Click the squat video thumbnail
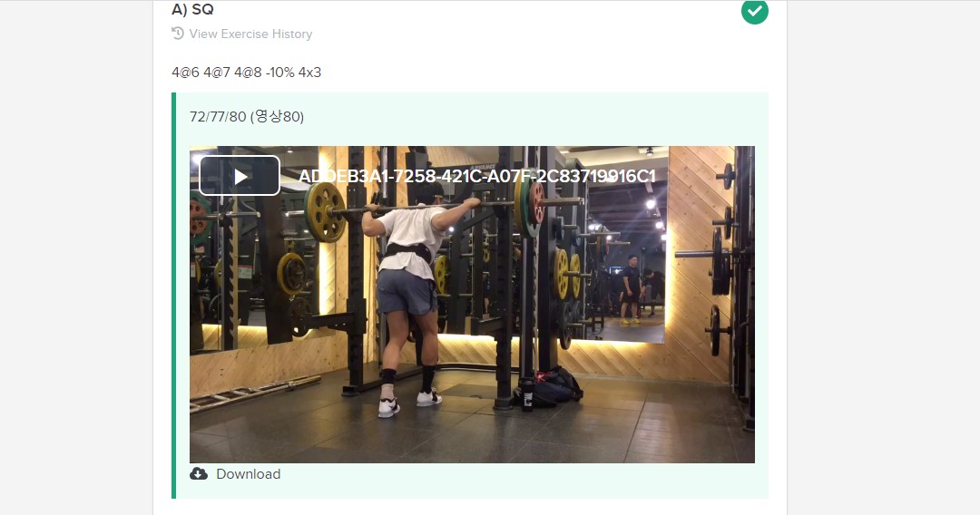 click(472, 305)
